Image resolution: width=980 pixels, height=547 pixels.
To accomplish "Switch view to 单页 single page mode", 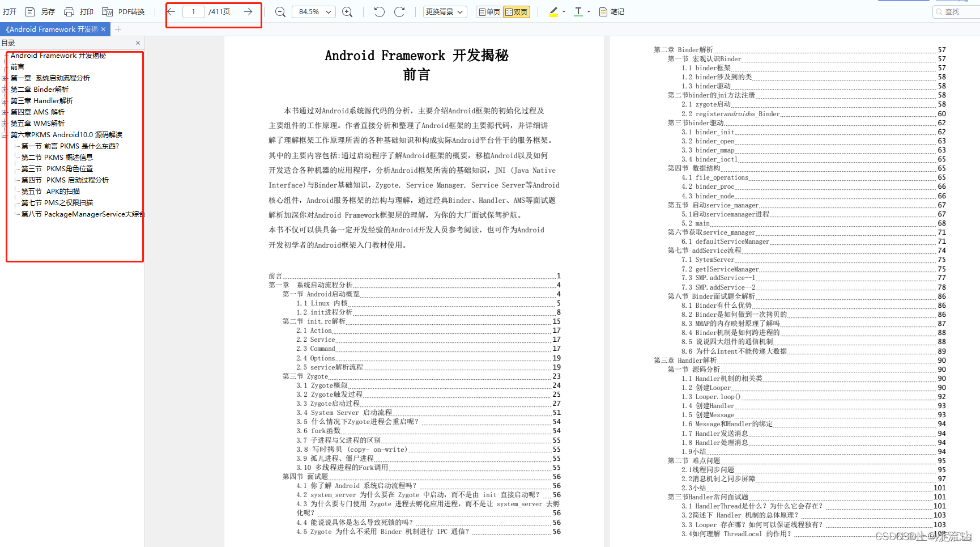I will 488,11.
